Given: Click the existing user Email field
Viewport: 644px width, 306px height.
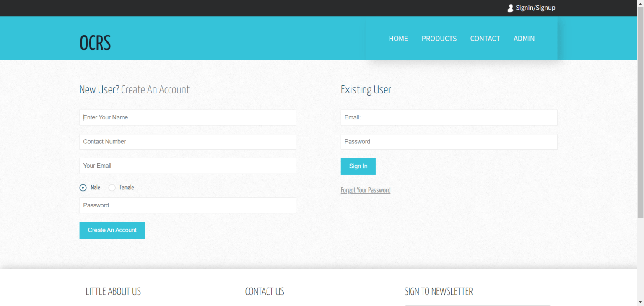Looking at the screenshot, I should coord(449,117).
